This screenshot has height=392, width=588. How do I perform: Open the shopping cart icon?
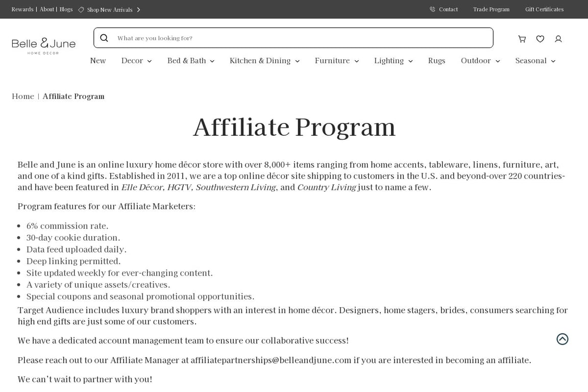click(x=522, y=39)
